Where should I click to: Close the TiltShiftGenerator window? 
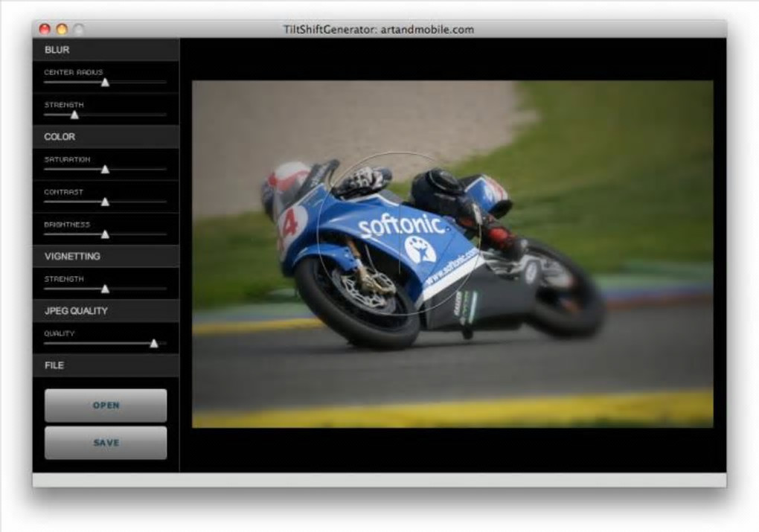45,30
